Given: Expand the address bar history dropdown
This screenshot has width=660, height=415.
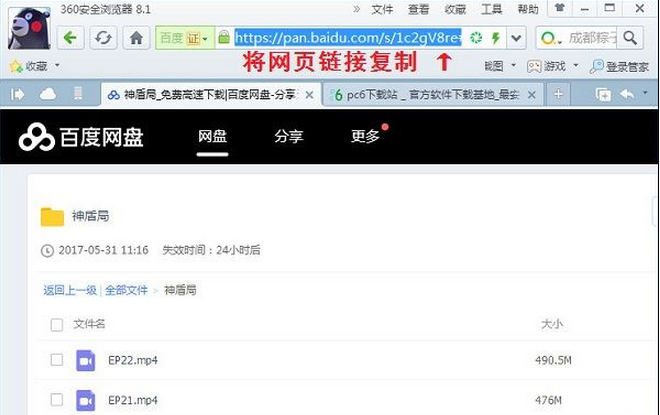Looking at the screenshot, I should 516,38.
